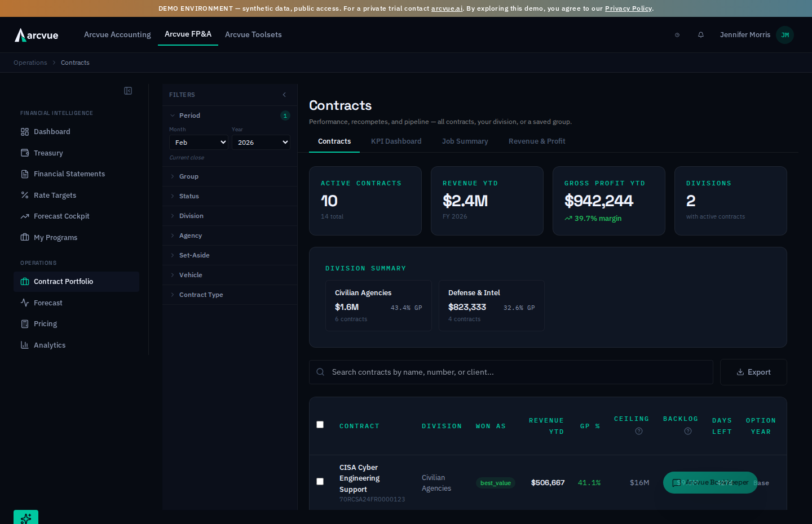Click the search magnifier icon
The height and width of the screenshot is (524, 812).
click(x=320, y=372)
